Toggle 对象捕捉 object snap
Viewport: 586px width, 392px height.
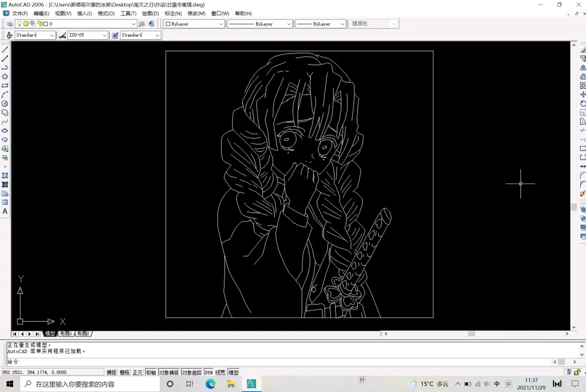[x=169, y=372]
